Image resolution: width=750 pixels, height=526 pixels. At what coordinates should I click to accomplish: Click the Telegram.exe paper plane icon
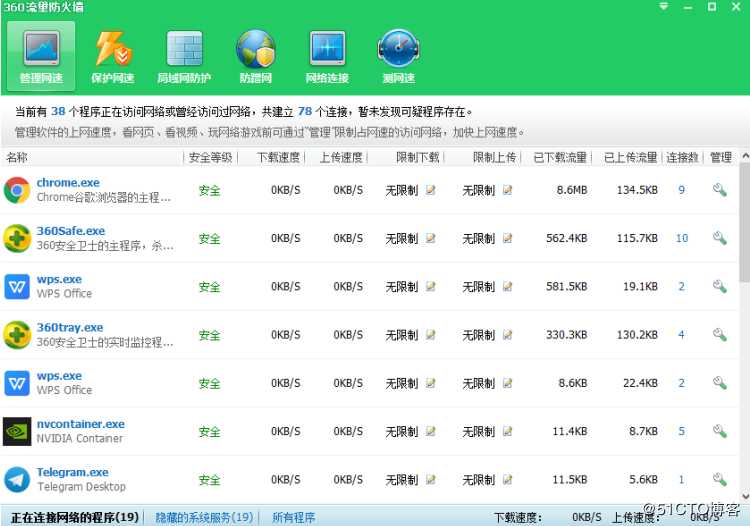coord(17,480)
